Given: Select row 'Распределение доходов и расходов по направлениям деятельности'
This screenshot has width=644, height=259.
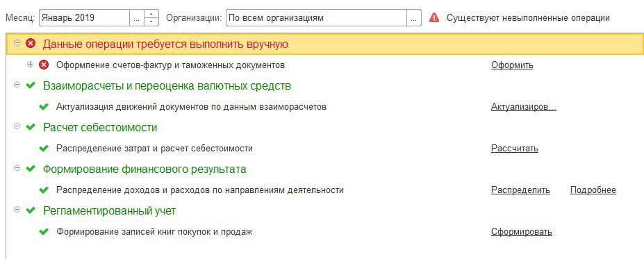Looking at the screenshot, I should (x=200, y=190).
